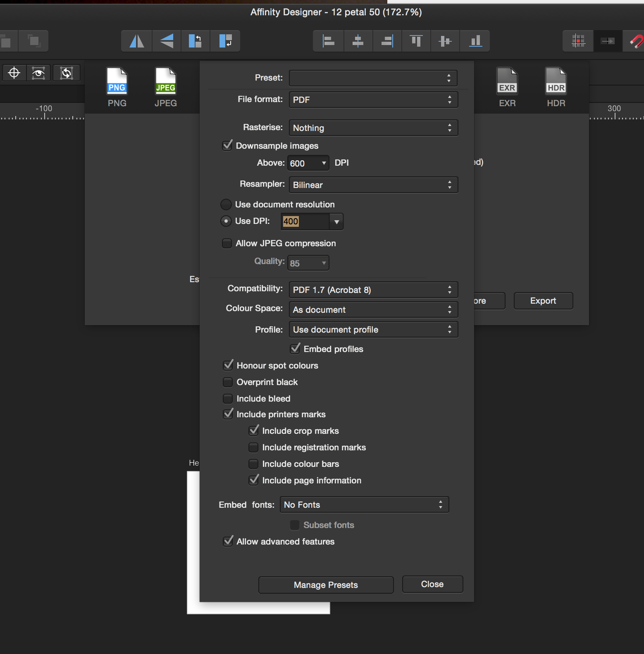Click the eye preview icon
The image size is (644, 654).
(x=38, y=73)
